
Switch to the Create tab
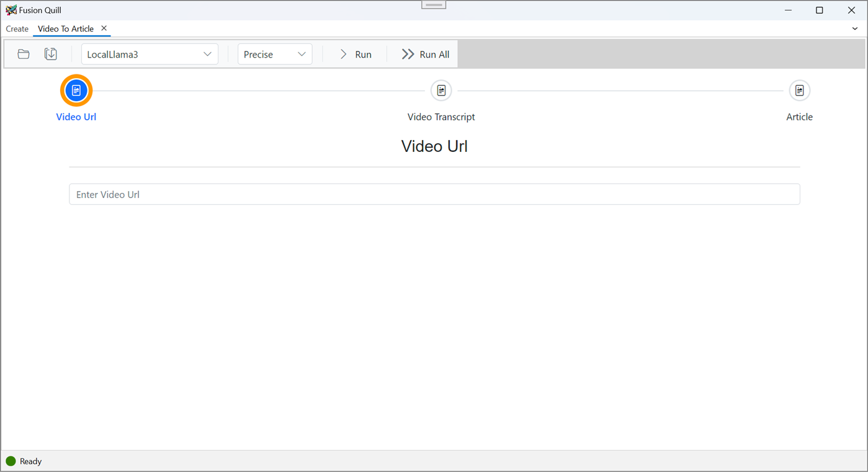point(17,29)
